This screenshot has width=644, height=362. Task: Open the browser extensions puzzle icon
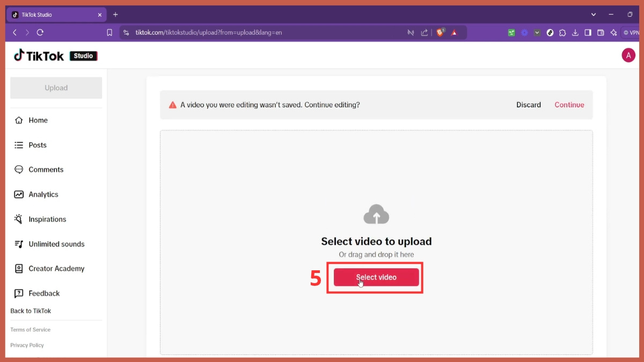coord(562,33)
